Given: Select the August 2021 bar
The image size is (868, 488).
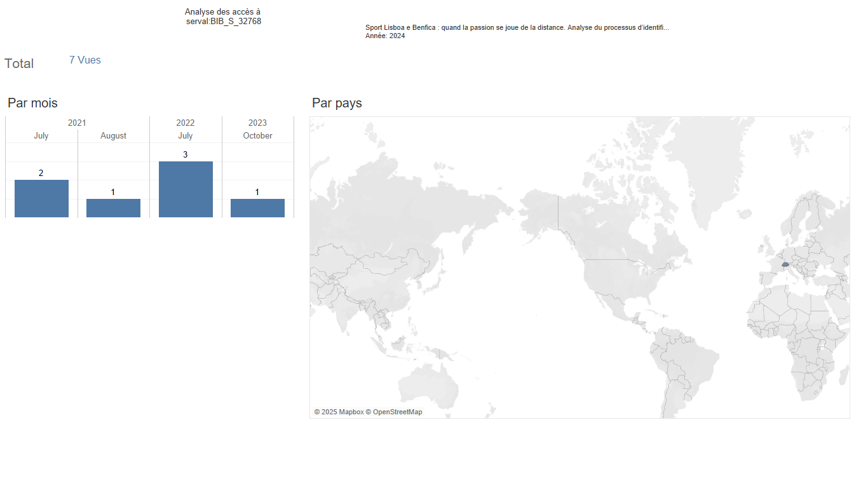Looking at the screenshot, I should coord(113,208).
